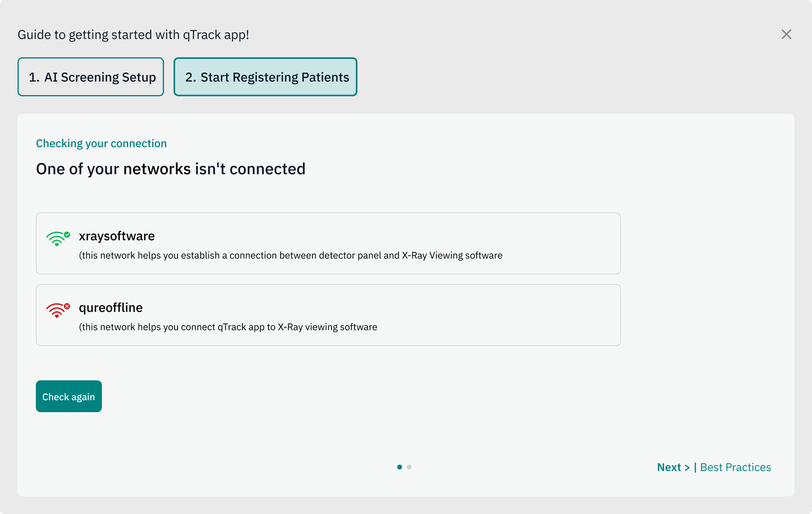The width and height of the screenshot is (812, 514).
Task: Open the Best Practices link
Action: tap(736, 467)
